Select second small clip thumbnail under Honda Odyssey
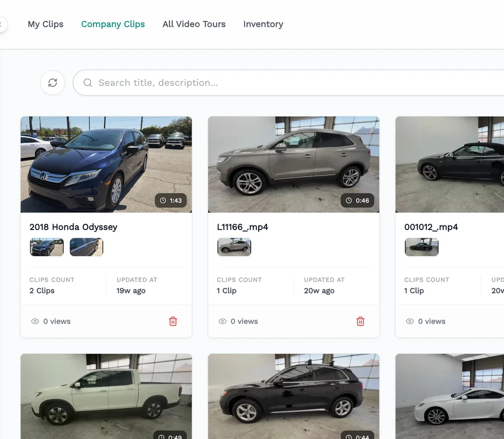The image size is (504, 439). (x=86, y=247)
